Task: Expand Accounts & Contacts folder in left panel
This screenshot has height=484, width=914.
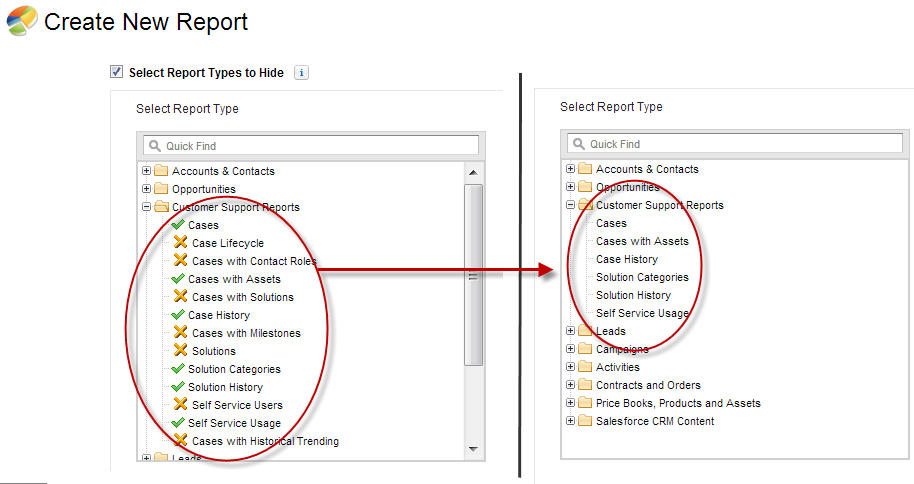Action: [146, 171]
